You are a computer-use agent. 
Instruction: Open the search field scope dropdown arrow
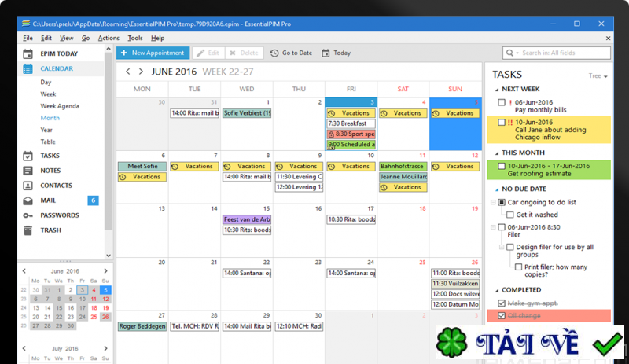tap(517, 53)
